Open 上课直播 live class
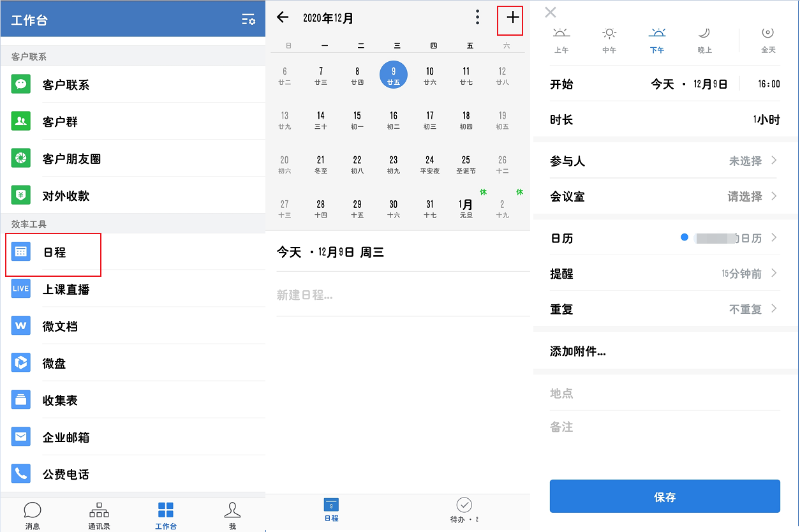The height and width of the screenshot is (532, 800). [65, 290]
